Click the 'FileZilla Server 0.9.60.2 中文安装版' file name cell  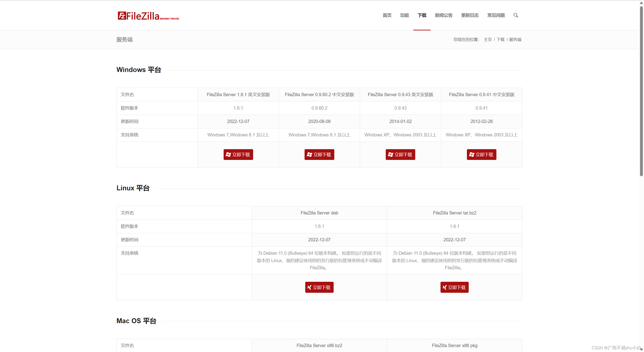(x=319, y=95)
